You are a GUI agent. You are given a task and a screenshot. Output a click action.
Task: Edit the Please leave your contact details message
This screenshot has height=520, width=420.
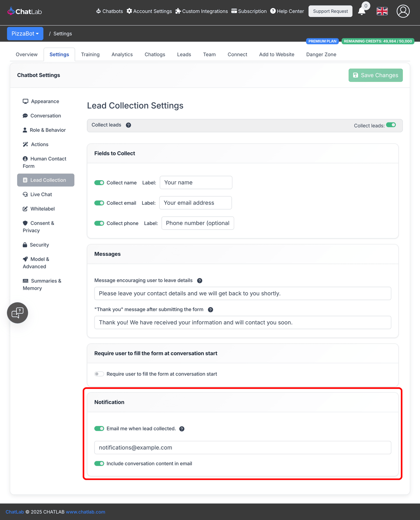243,294
